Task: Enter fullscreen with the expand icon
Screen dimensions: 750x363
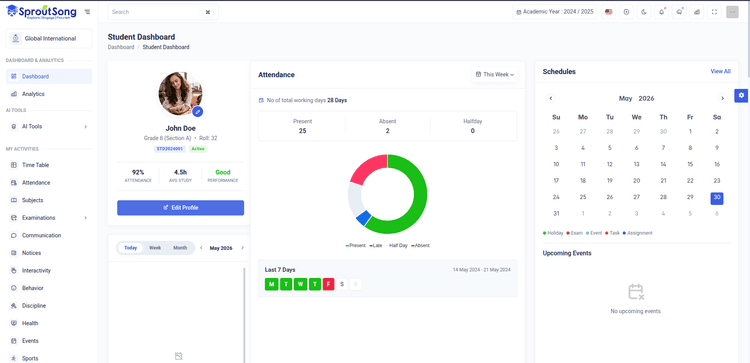Action: coord(715,12)
